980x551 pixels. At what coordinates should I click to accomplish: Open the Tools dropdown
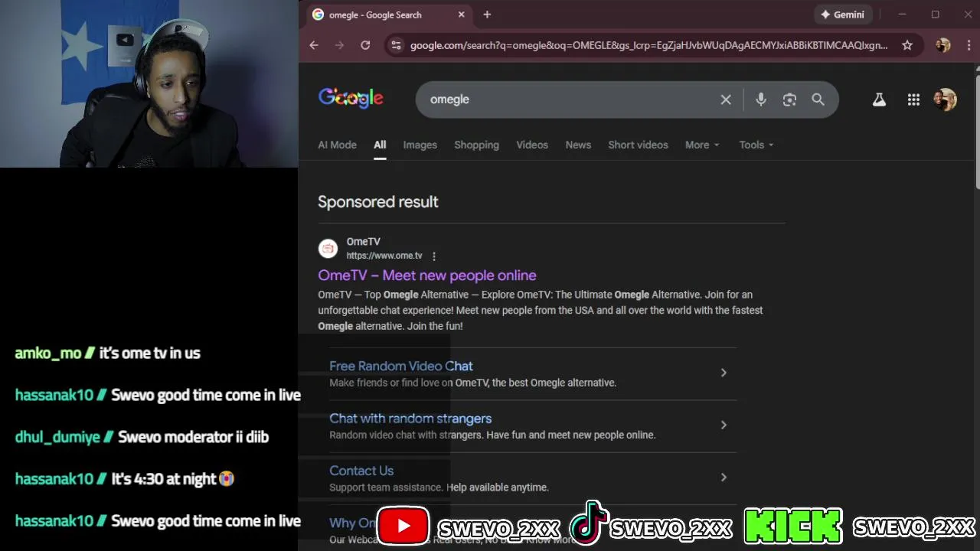[756, 145]
